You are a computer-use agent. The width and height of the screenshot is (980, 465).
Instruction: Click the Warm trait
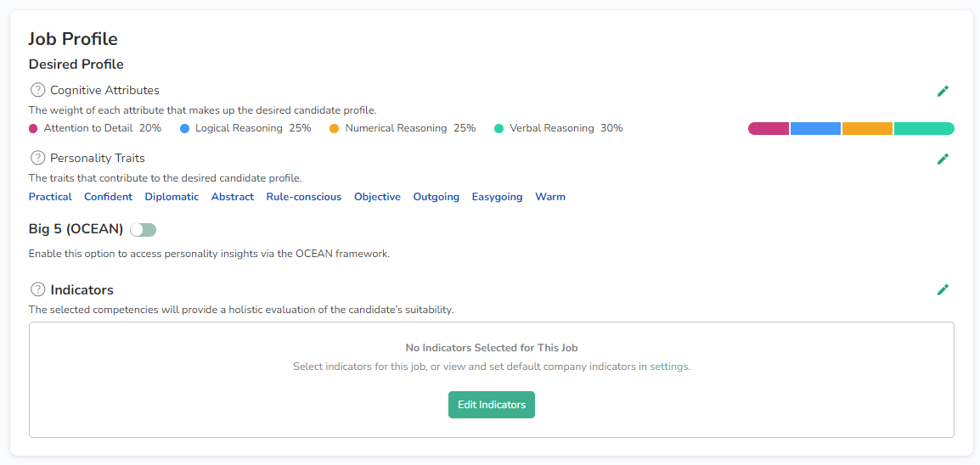[549, 197]
